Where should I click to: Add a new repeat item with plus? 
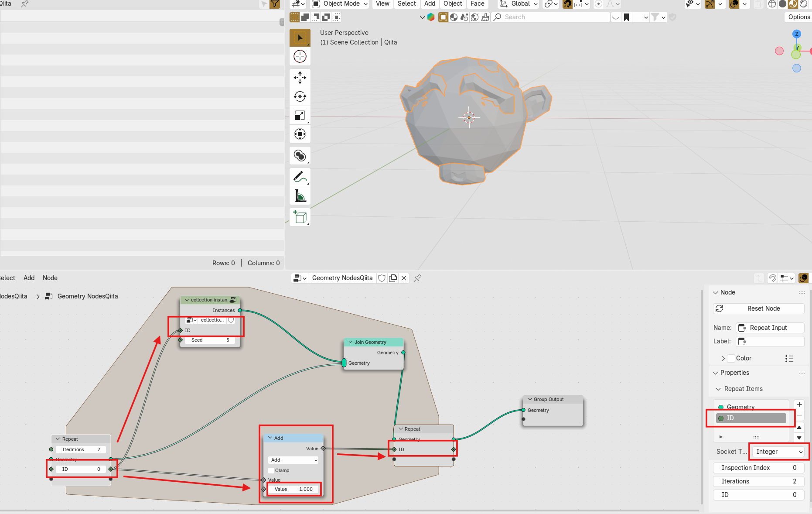[799, 404]
